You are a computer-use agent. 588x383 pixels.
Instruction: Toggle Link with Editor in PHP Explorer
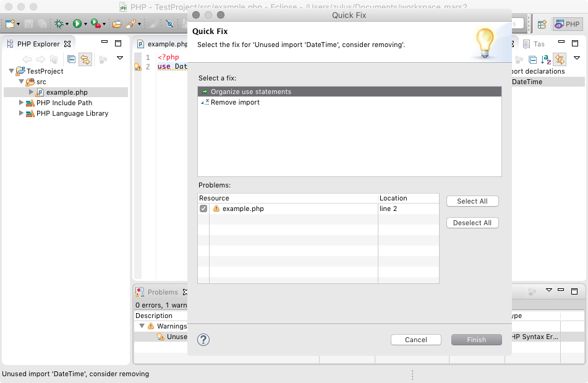(x=85, y=59)
